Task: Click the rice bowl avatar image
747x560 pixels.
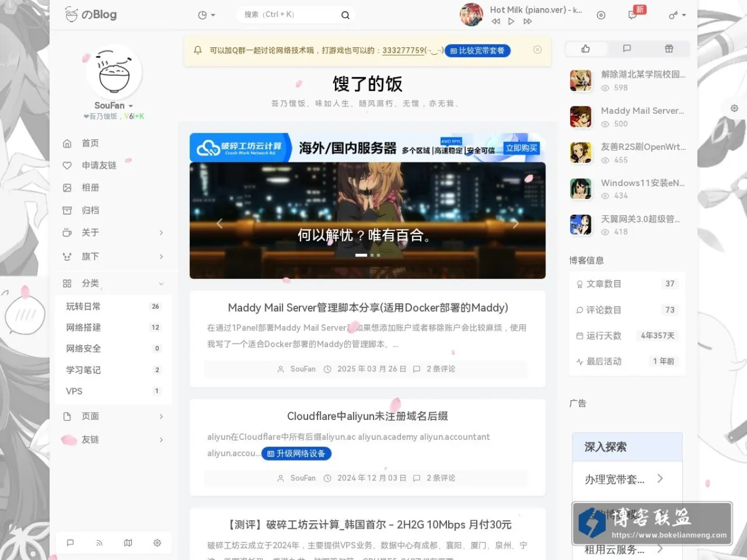Action: pos(113,72)
